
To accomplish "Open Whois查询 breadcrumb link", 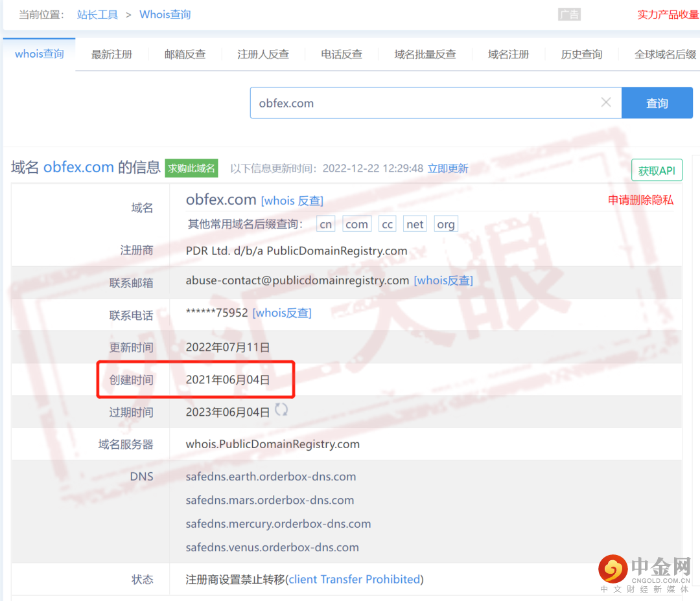I will pyautogui.click(x=165, y=15).
